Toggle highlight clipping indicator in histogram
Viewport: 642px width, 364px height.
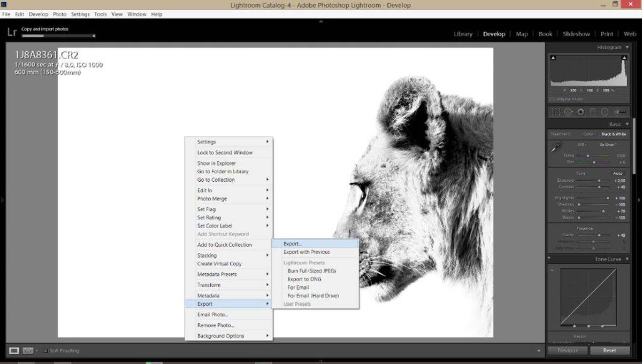pyautogui.click(x=624, y=57)
